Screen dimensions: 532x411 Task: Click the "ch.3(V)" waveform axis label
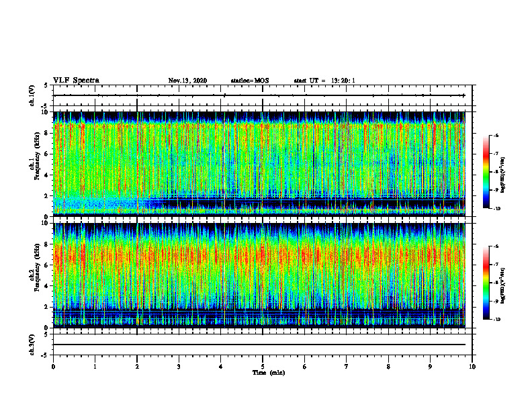tap(32, 345)
